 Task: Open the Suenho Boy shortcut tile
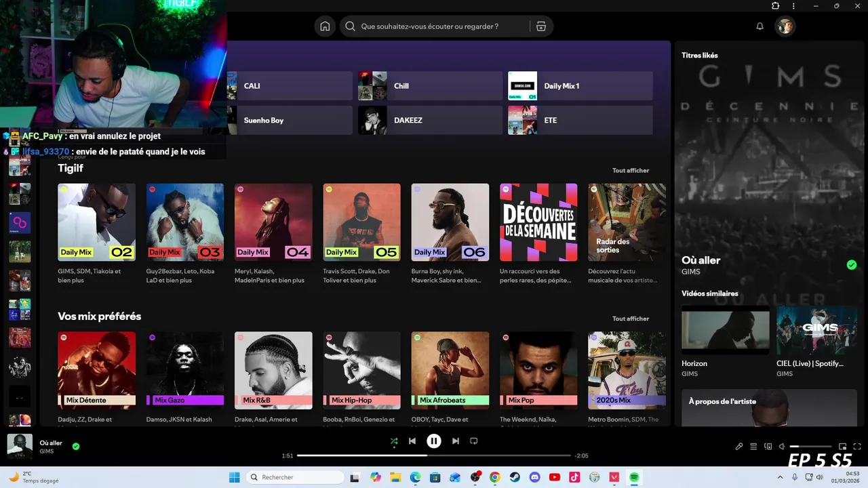pyautogui.click(x=290, y=120)
